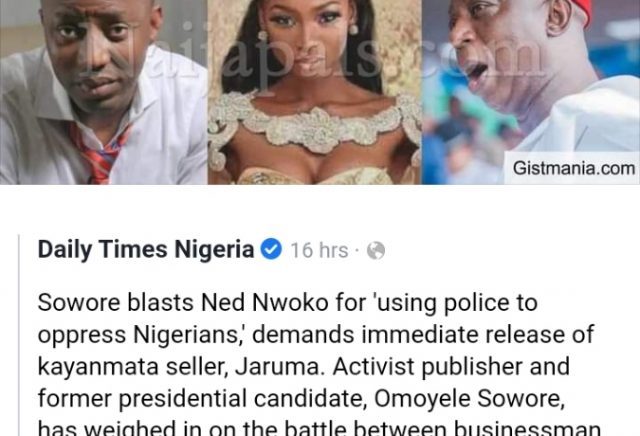
Task: Select the word "Jaruma" in the post
Action: [x=277, y=366]
